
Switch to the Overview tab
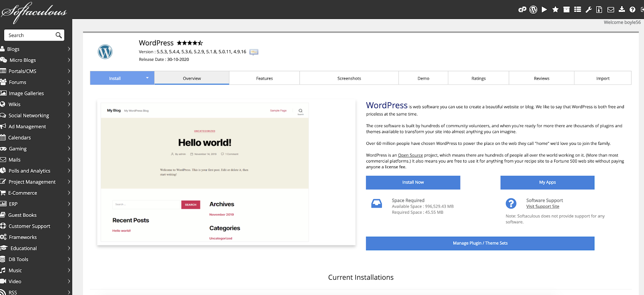click(x=192, y=78)
